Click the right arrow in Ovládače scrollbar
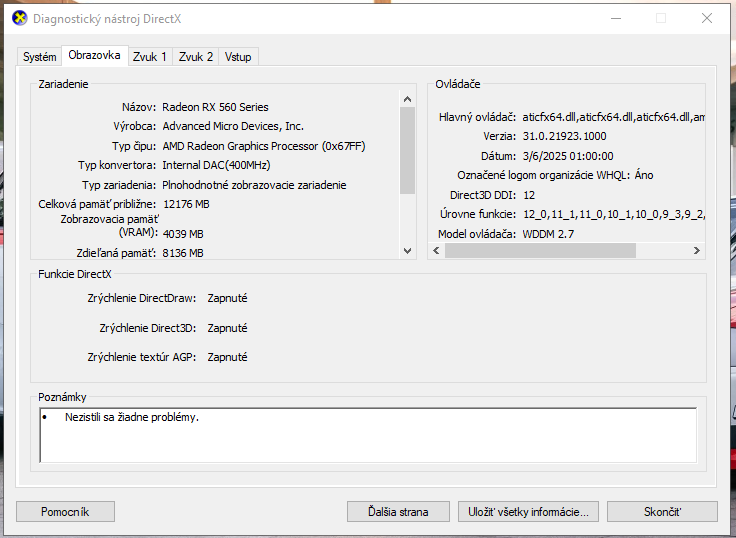This screenshot has width=736, height=538. coord(698,251)
